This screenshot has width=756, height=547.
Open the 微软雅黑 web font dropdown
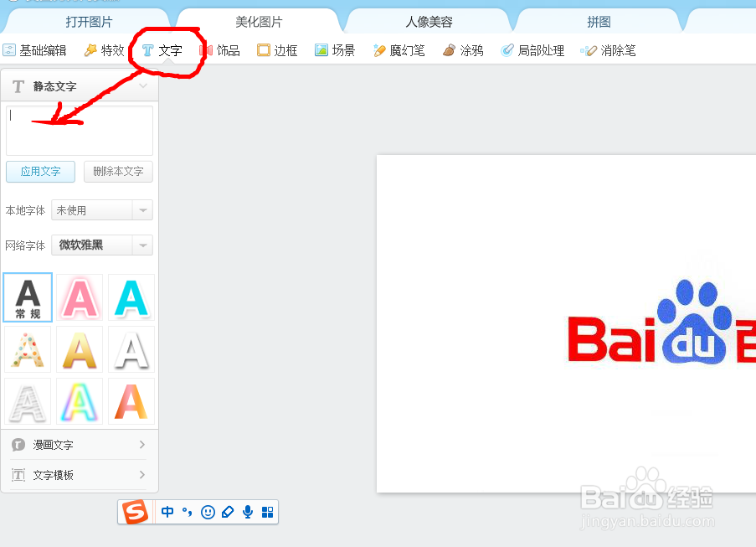100,245
